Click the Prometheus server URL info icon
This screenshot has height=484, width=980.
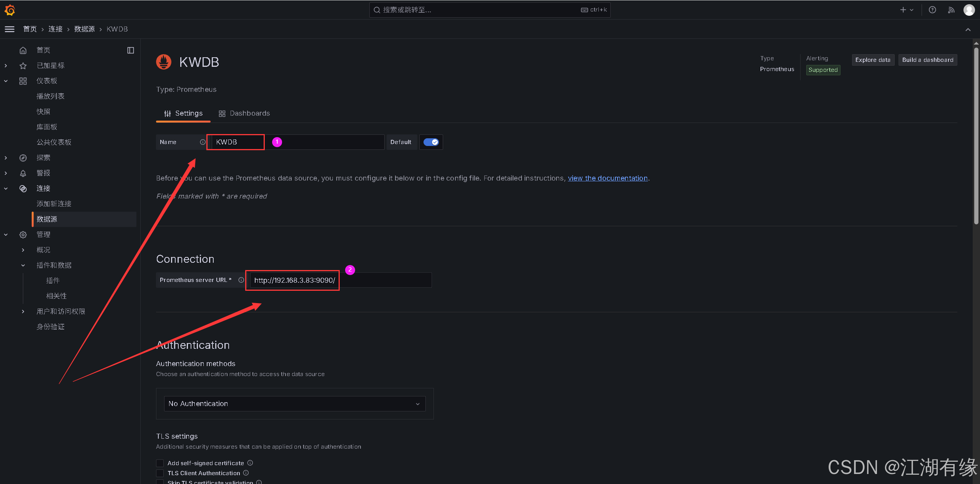click(x=241, y=280)
